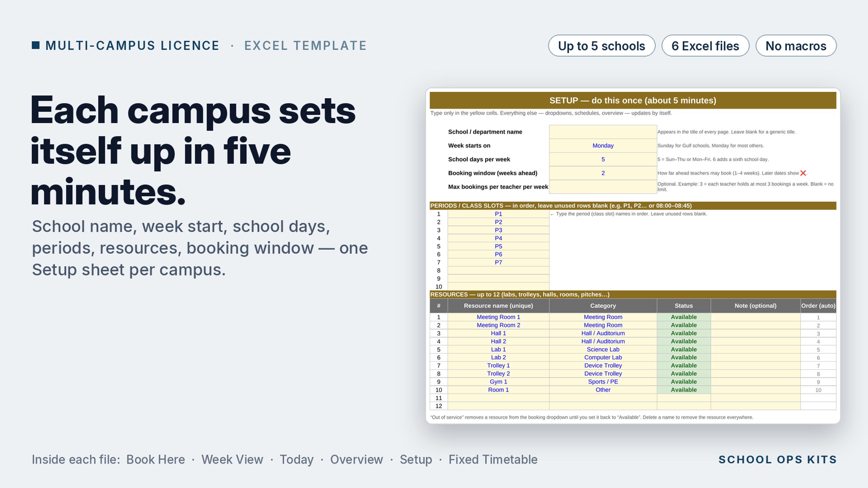Screen dimensions: 868x488
Task: Click the 'Category' column header
Action: coord(603,306)
